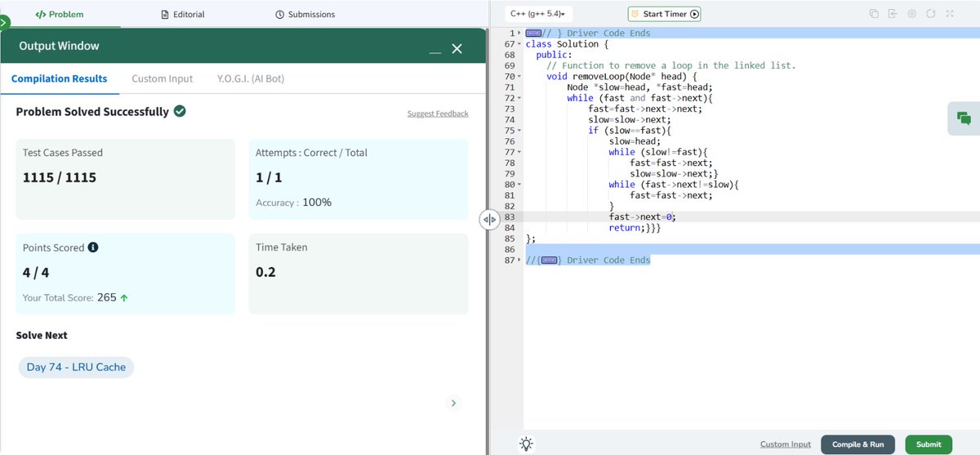Viewport: 980px width, 455px height.
Task: Switch to the Custom Input tab
Action: tap(163, 78)
